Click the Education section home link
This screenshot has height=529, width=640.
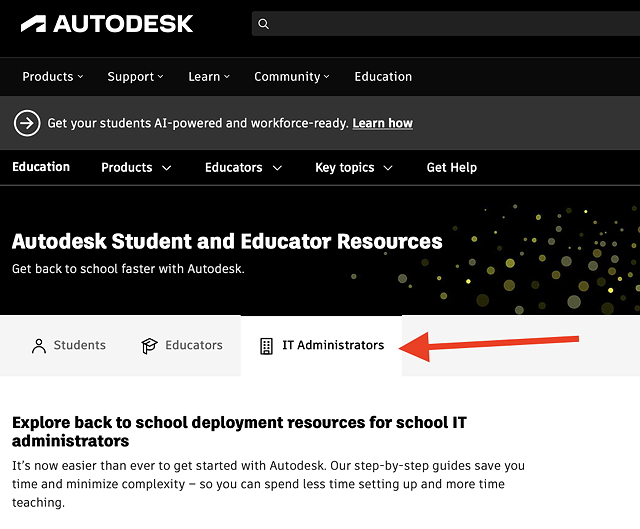point(41,167)
